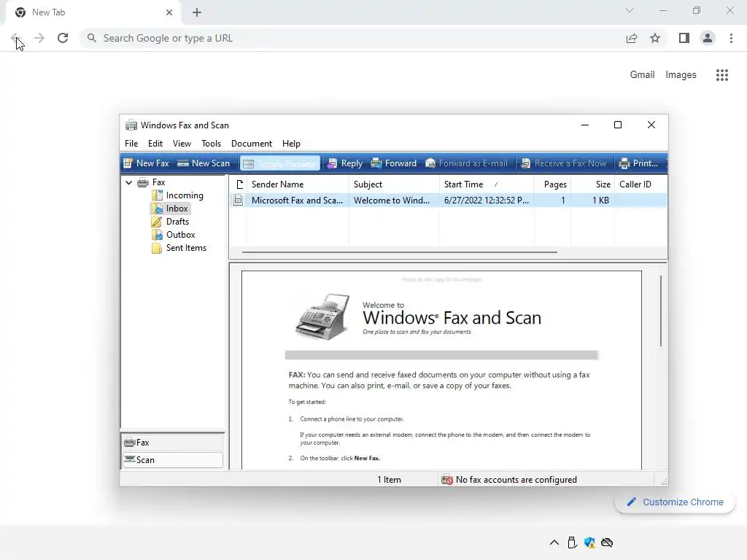The image size is (747, 560).
Task: Sort by Pages column header
Action: 553,184
